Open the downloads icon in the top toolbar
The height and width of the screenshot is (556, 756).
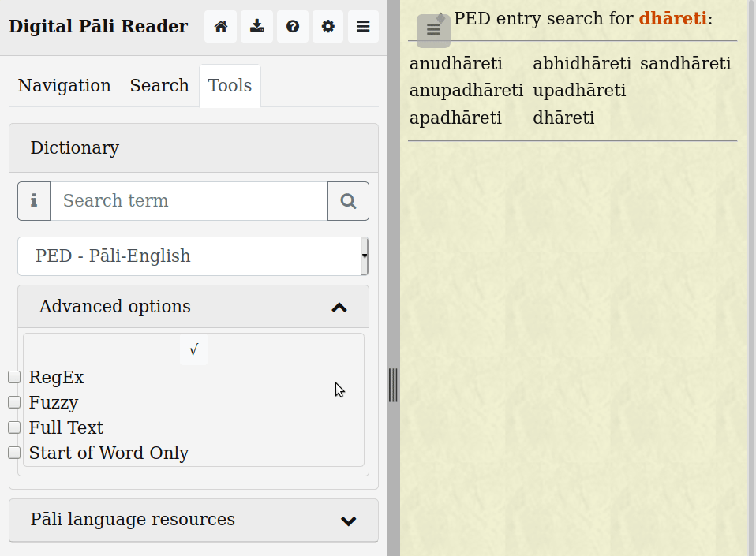point(256,26)
